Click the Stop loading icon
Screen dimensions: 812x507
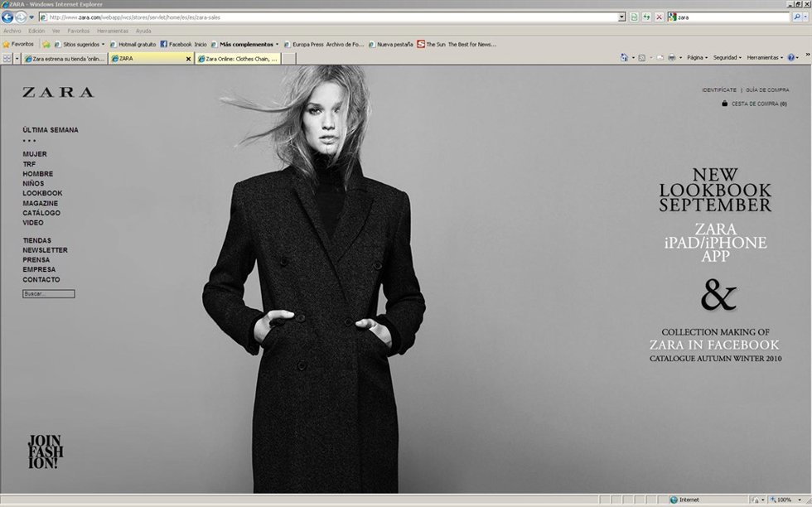pos(660,17)
